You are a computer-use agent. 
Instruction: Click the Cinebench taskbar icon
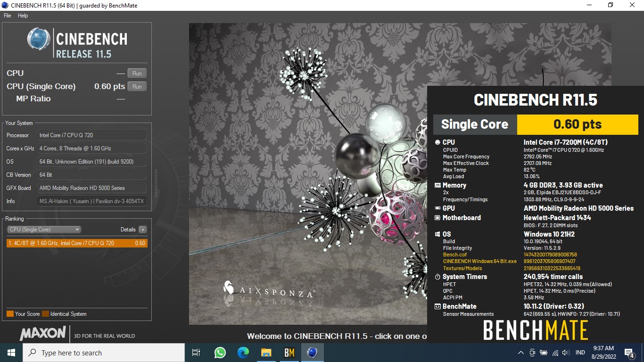tap(312, 353)
